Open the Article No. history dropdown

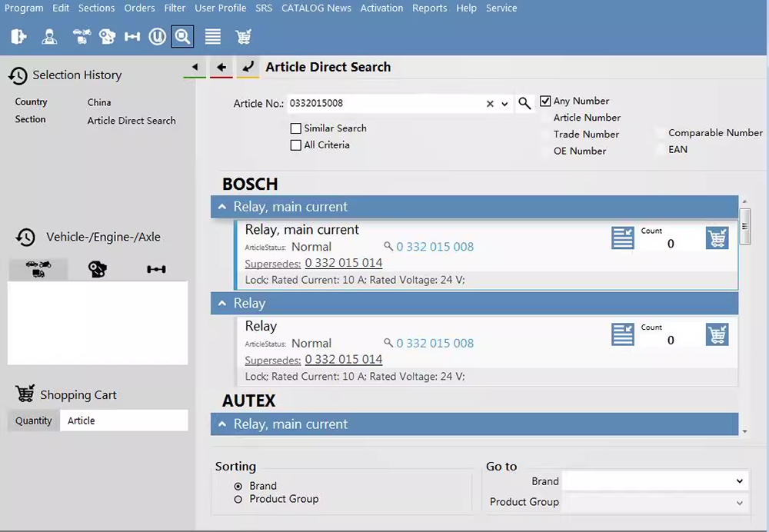coord(505,104)
